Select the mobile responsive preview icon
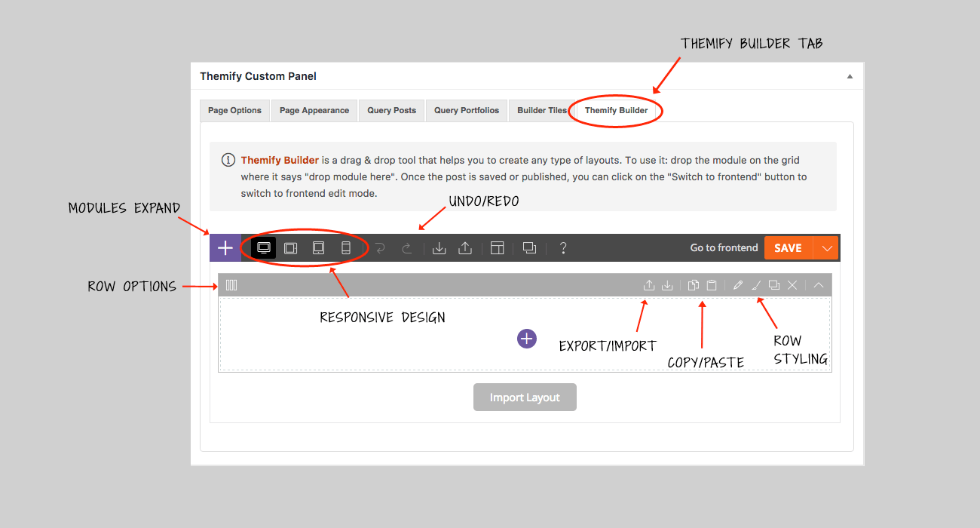 [x=346, y=247]
